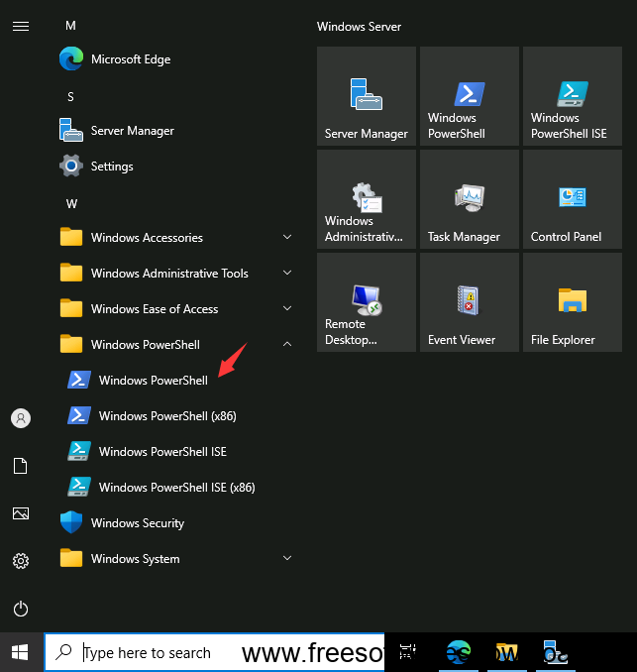Open Windows Administrative Tools tile
Image resolution: width=637 pixels, height=672 pixels.
click(x=367, y=199)
